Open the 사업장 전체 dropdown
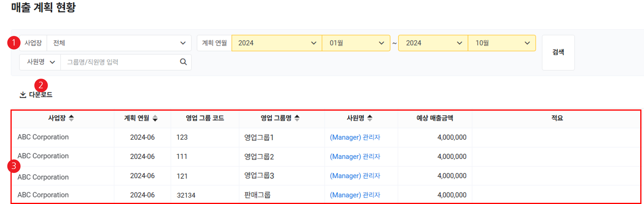This screenshot has height=204, width=644. coord(119,43)
